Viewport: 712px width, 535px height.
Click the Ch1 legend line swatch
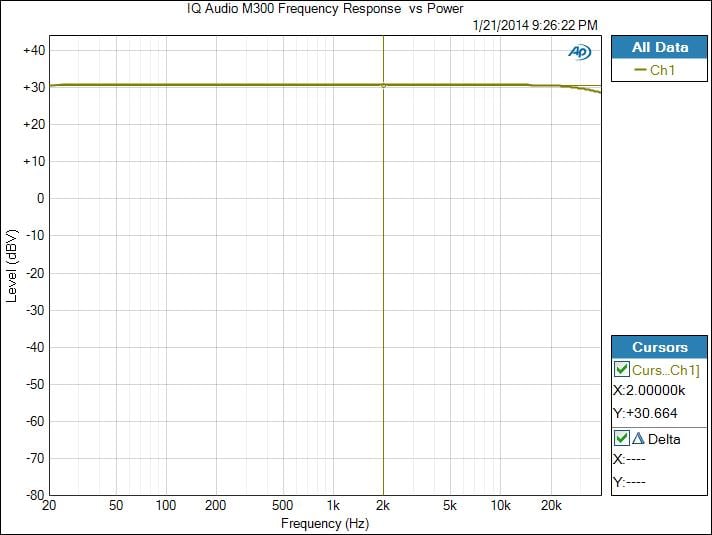coord(640,70)
